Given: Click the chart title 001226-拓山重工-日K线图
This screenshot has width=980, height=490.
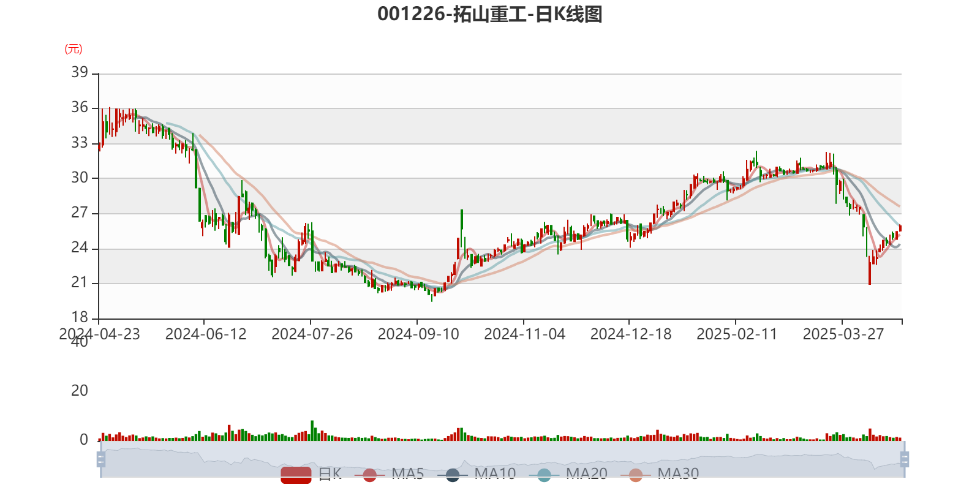Looking at the screenshot, I should [490, 13].
